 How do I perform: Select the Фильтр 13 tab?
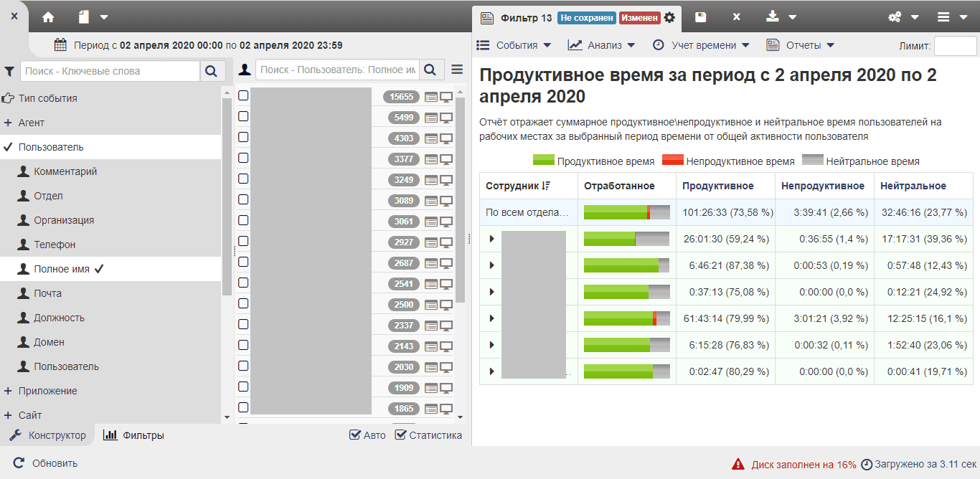point(526,17)
